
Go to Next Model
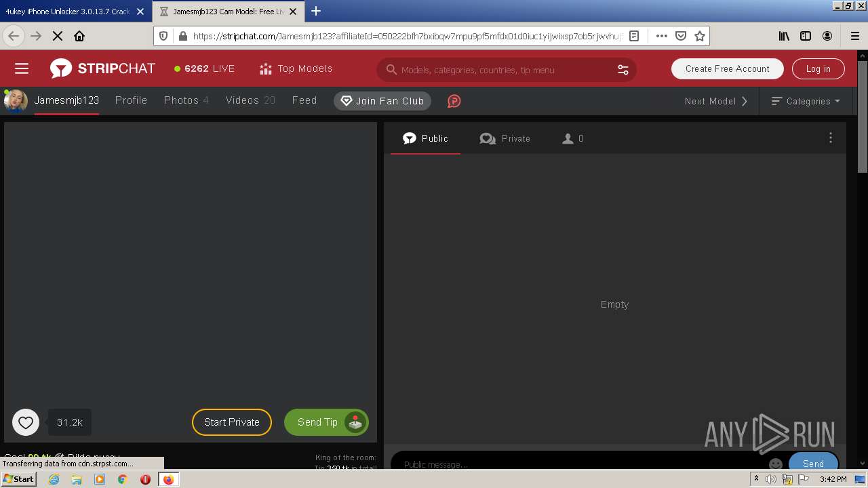pyautogui.click(x=716, y=101)
